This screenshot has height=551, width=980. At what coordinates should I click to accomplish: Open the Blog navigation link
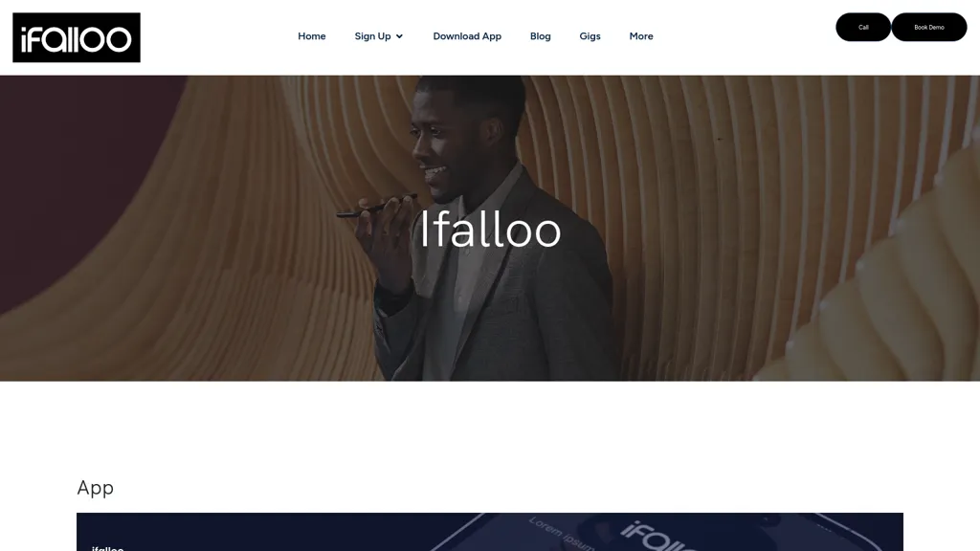(x=540, y=36)
